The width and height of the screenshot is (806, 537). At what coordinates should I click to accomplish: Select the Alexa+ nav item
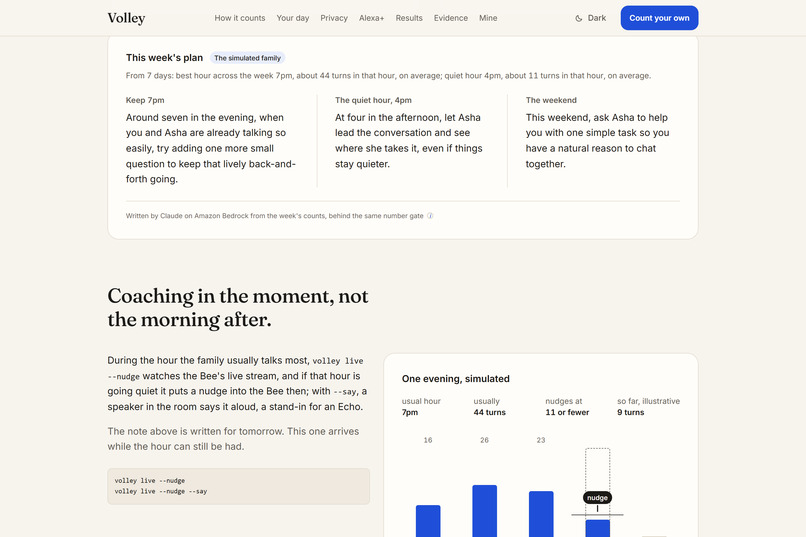click(372, 18)
